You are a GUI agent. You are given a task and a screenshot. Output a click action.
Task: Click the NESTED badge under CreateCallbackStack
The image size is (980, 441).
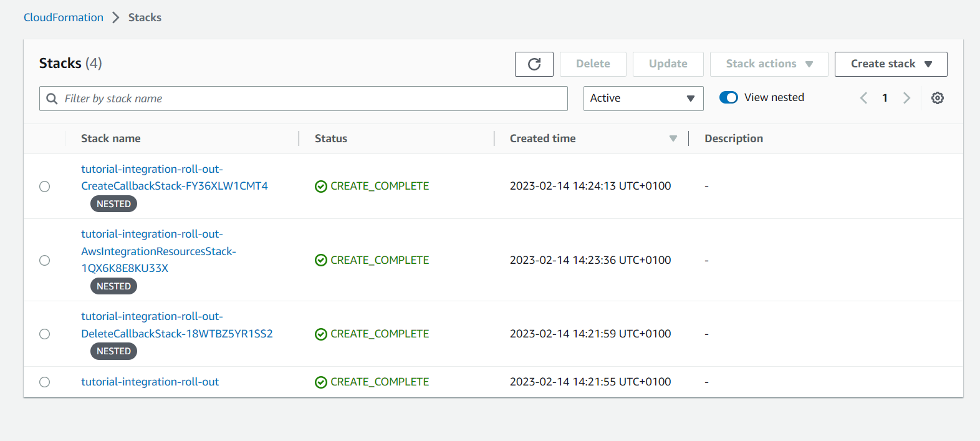(113, 204)
